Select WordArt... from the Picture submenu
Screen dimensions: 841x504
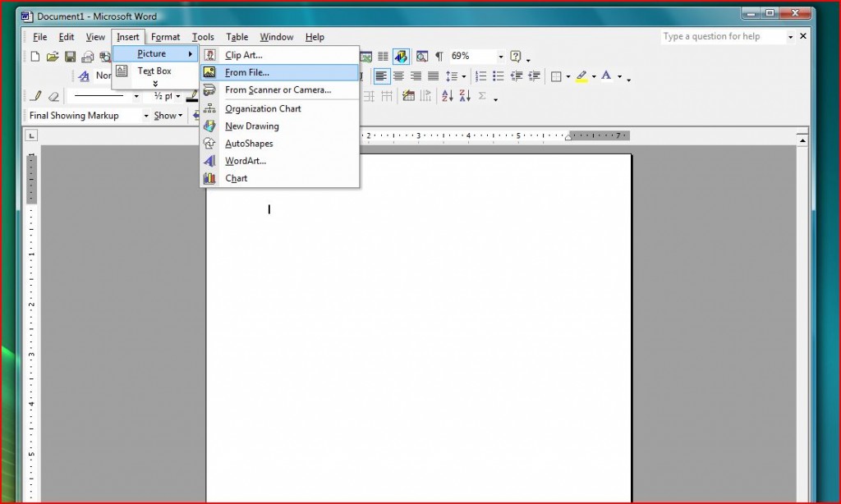[x=245, y=161]
